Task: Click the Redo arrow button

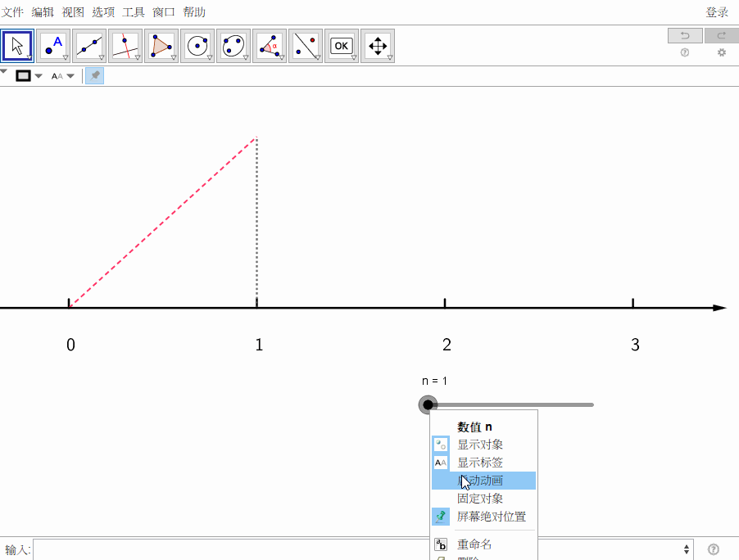Action: tap(722, 36)
